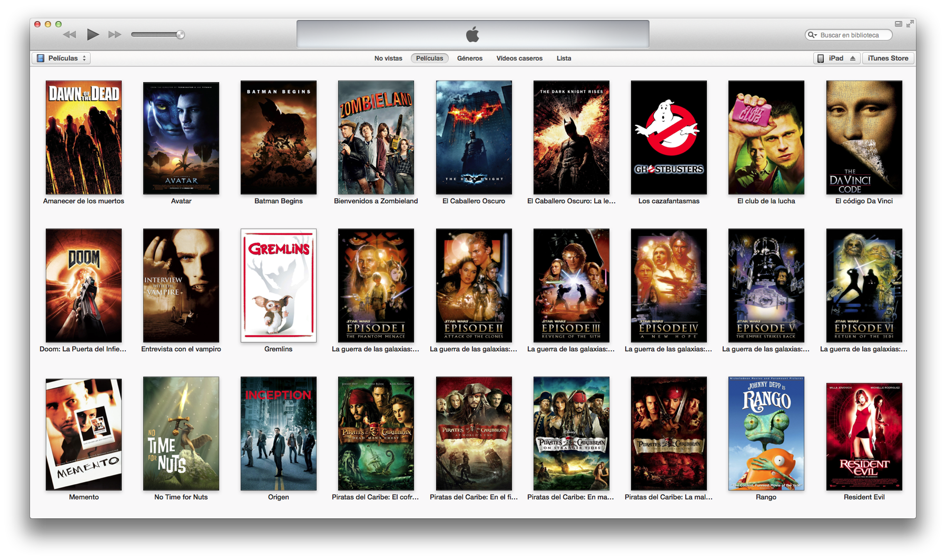
Task: Open Los cazafantasmas Ghostbusters poster
Action: click(x=669, y=137)
